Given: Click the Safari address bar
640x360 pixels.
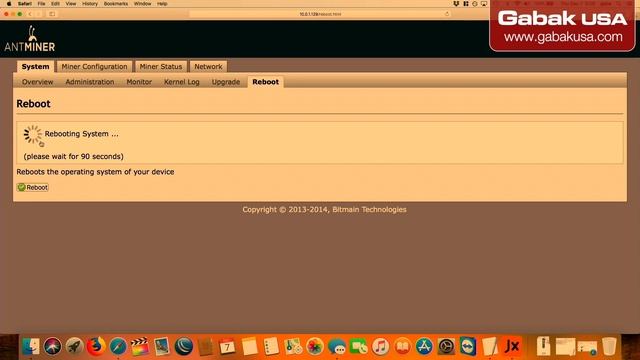Looking at the screenshot, I should [320, 14].
